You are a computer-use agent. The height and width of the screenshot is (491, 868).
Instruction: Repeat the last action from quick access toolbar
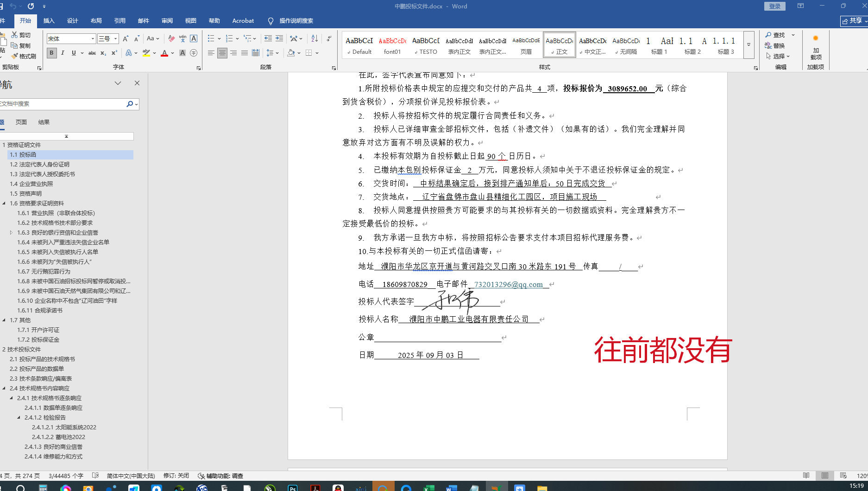tap(31, 6)
